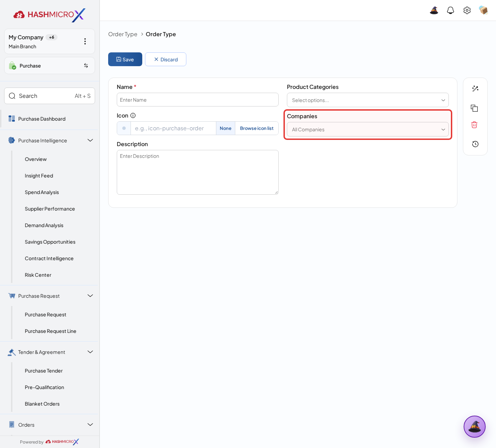This screenshot has width=496, height=448.
Task: Open the floating wizard assistant button
Action: point(475,427)
